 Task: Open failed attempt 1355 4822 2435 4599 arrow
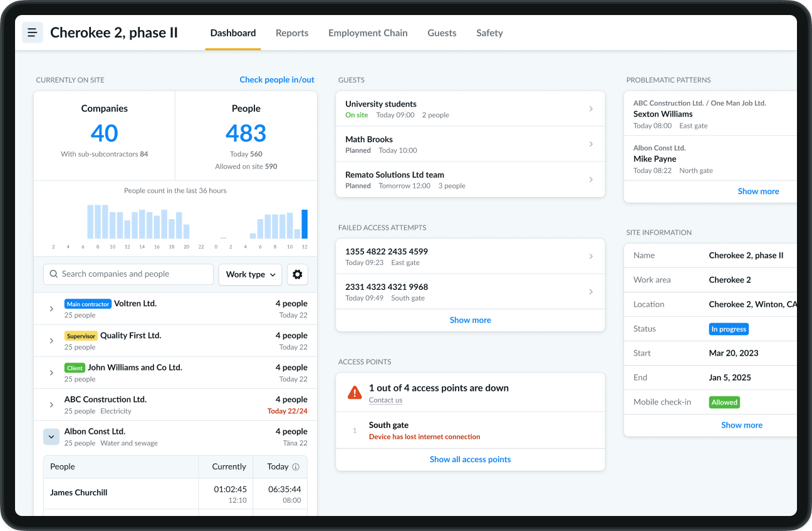pos(591,256)
